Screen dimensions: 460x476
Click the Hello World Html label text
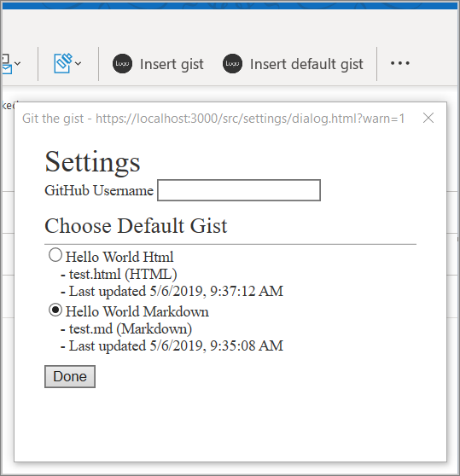pos(119,257)
